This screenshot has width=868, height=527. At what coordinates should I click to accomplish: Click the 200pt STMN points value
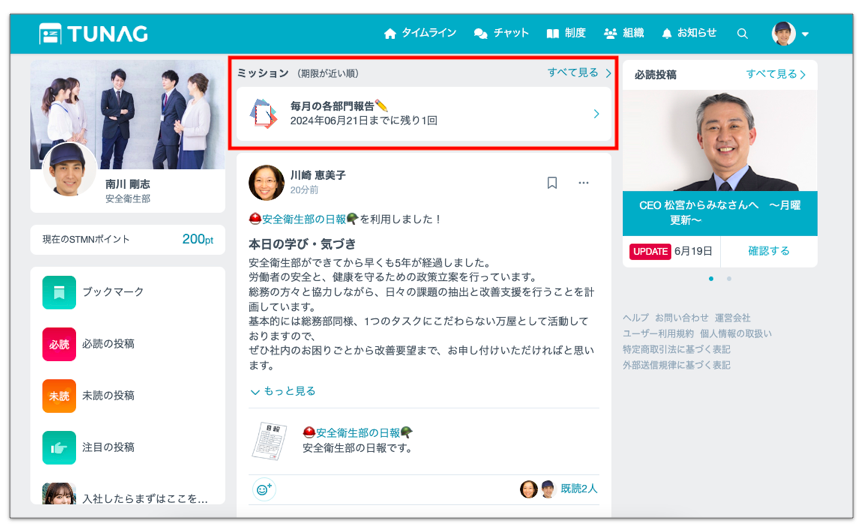198,239
